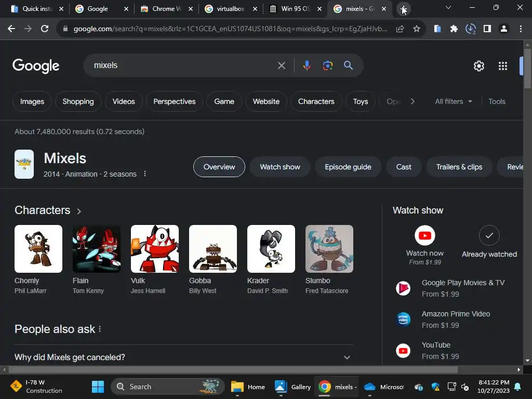Click the forward navigation arrow
Viewport: 532px width, 399px height.
(x=28, y=29)
